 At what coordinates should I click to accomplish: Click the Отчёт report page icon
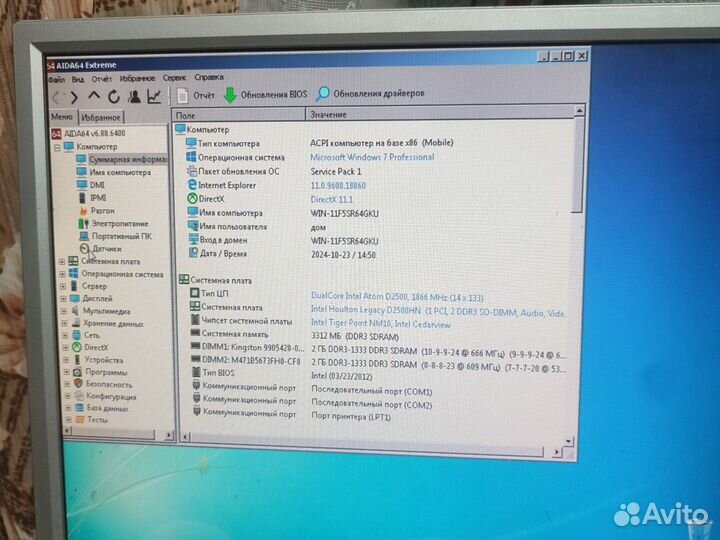[183, 95]
